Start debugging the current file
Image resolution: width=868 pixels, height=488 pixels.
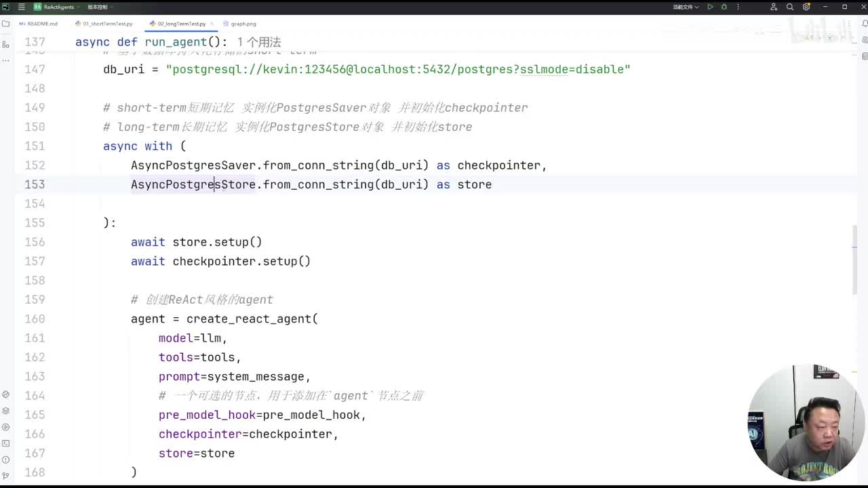(x=724, y=7)
